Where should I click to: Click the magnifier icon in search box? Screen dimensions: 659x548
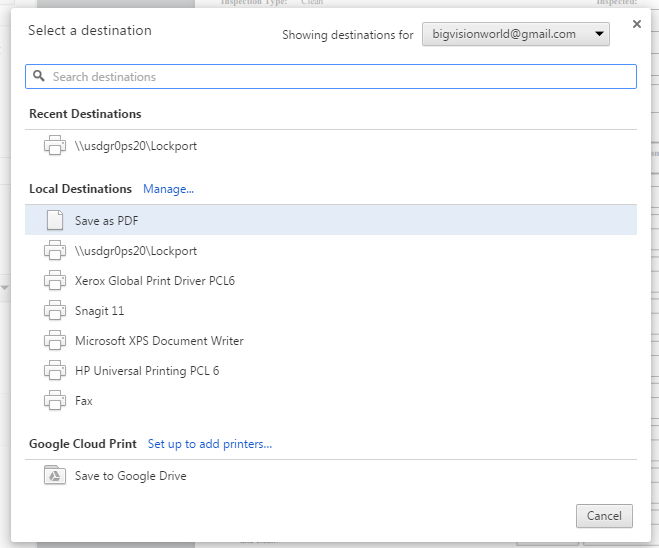tap(39, 76)
